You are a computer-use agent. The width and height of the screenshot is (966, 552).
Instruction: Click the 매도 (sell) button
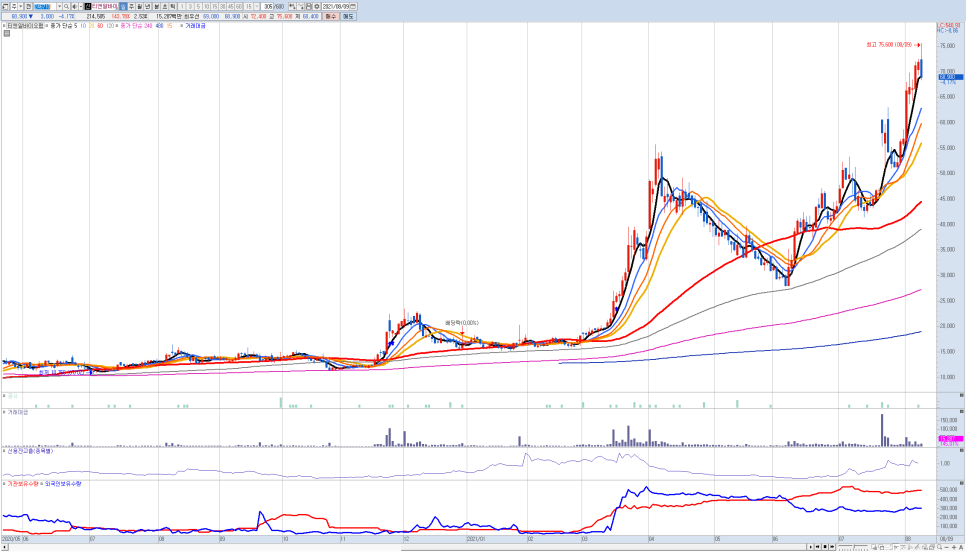click(x=348, y=16)
